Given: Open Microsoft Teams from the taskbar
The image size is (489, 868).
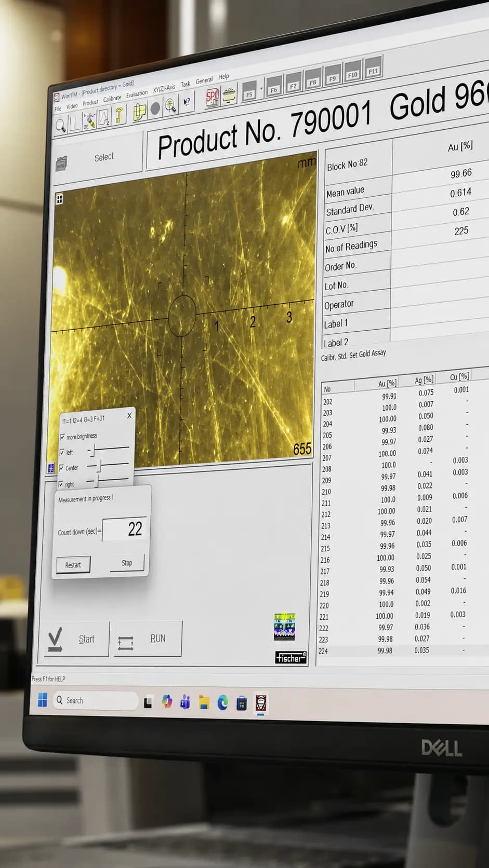Looking at the screenshot, I should point(185,702).
